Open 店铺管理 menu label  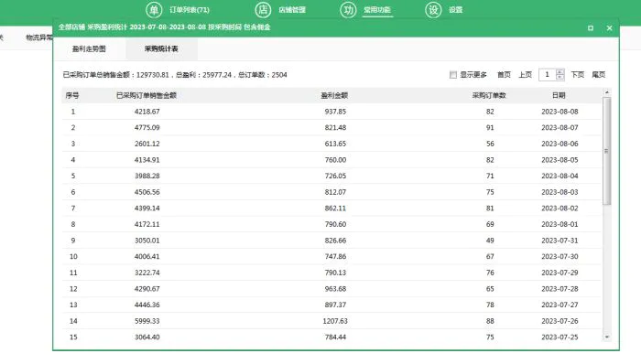[x=292, y=10]
